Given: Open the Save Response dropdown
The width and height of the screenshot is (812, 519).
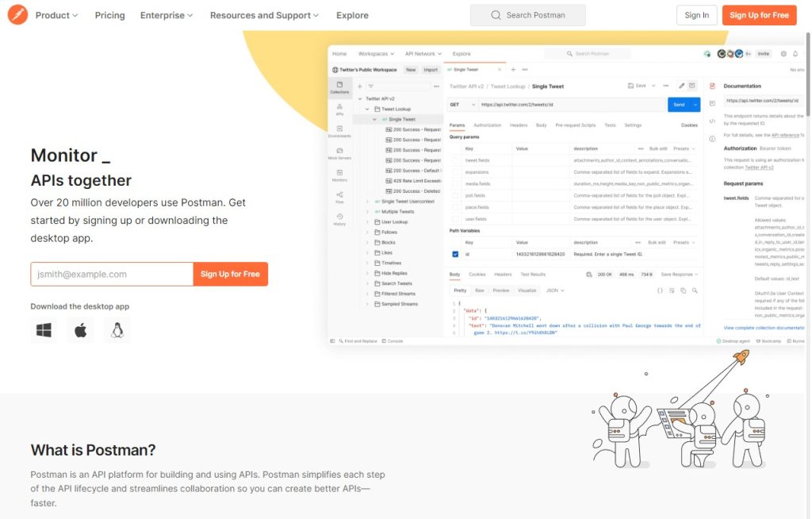Looking at the screenshot, I should point(679,275).
